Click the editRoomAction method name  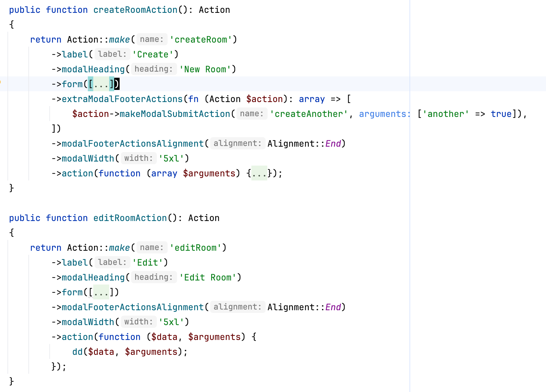click(x=130, y=218)
